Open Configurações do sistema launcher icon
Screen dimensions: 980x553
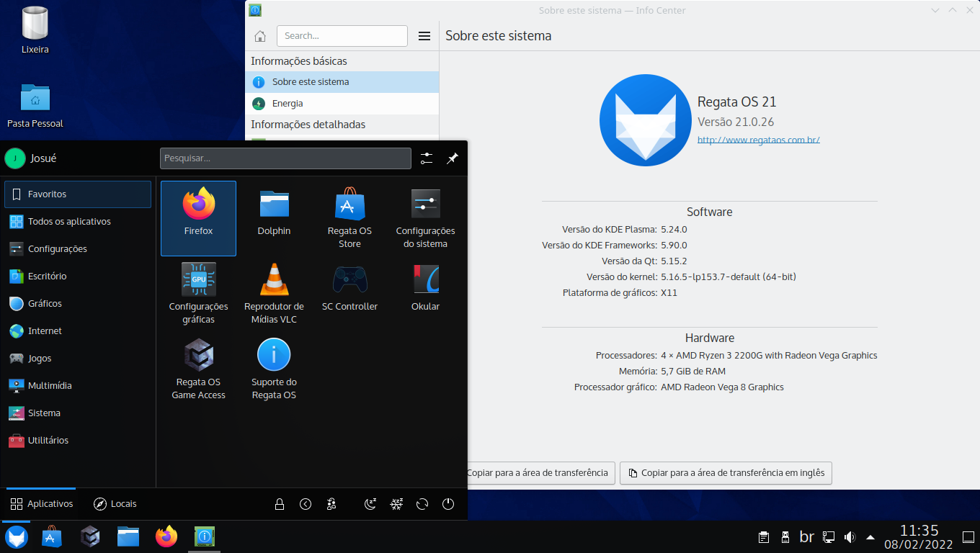click(425, 218)
